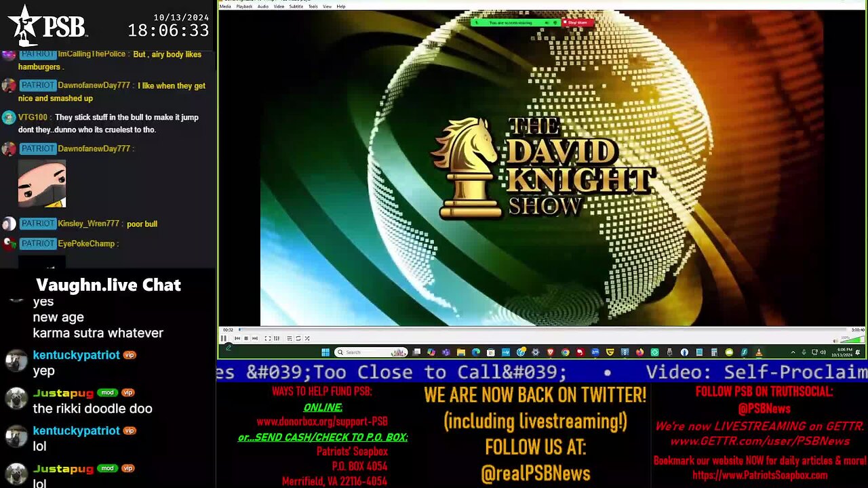Open system volume tray icon

[823, 352]
